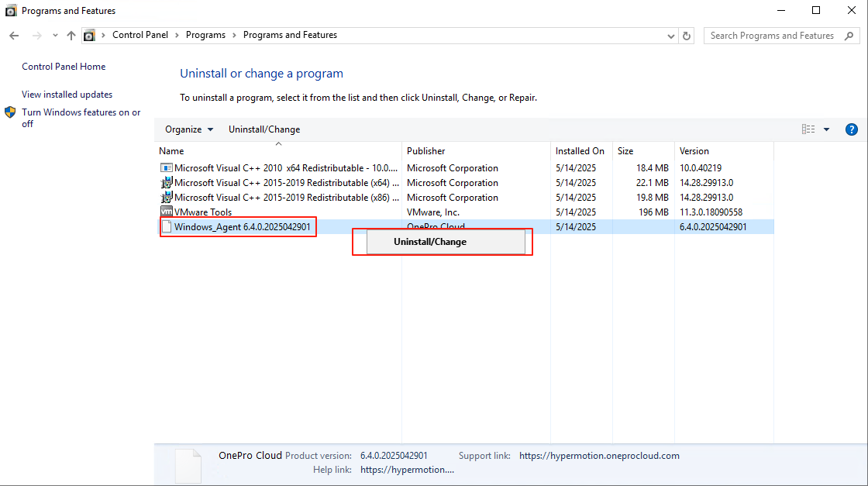This screenshot has height=486, width=868.
Task: Click the change view icon
Action: pyautogui.click(x=808, y=129)
